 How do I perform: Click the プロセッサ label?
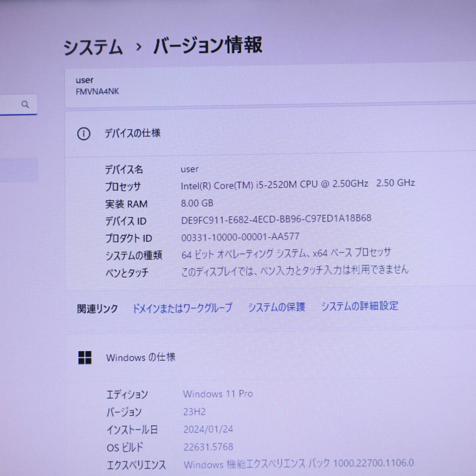point(123,187)
